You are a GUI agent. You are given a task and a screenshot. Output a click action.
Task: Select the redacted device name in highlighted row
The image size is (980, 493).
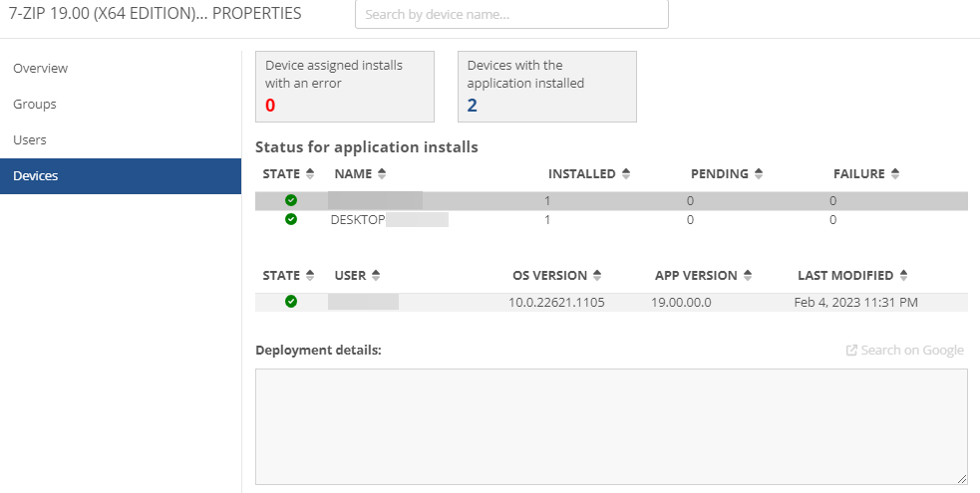coord(375,200)
